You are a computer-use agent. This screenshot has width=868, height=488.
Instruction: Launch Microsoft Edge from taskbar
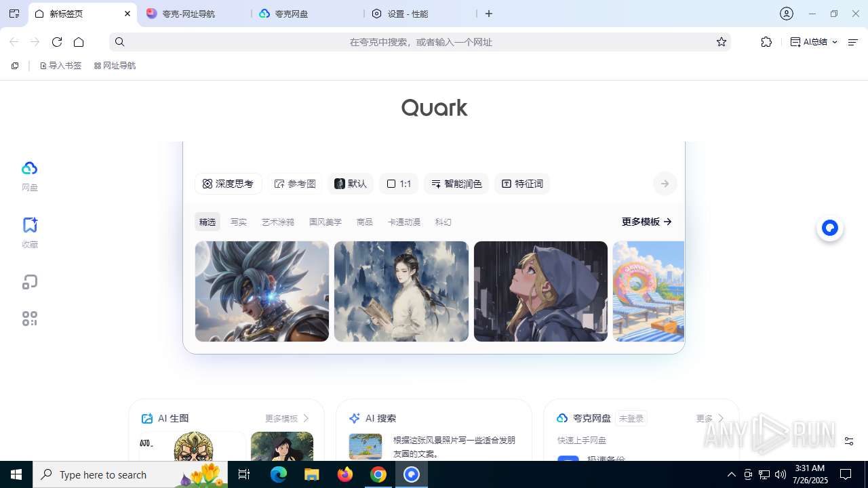[279, 474]
